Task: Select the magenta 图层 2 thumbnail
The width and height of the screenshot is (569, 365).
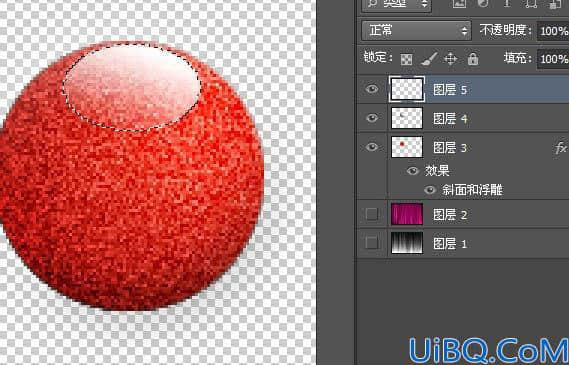Action: pos(407,214)
